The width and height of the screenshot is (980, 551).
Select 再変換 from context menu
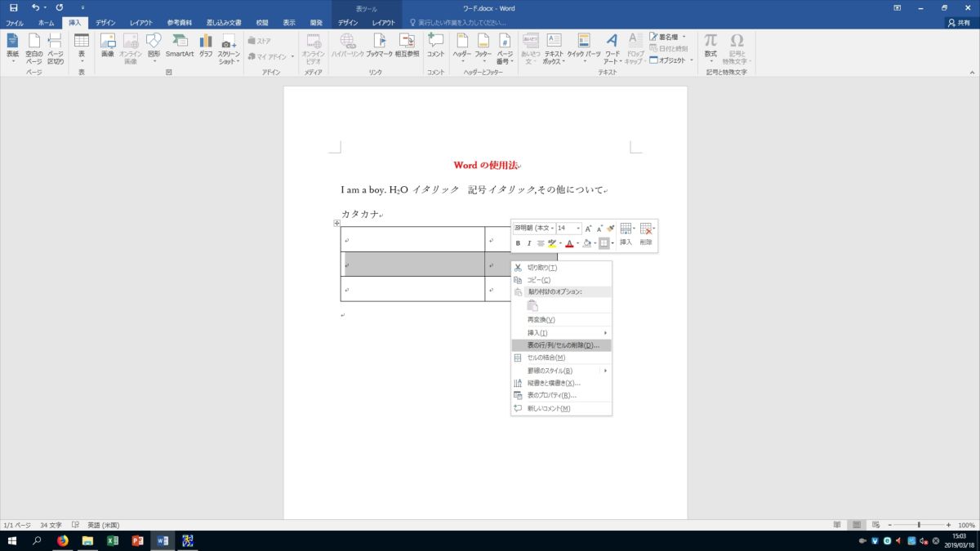pyautogui.click(x=561, y=320)
